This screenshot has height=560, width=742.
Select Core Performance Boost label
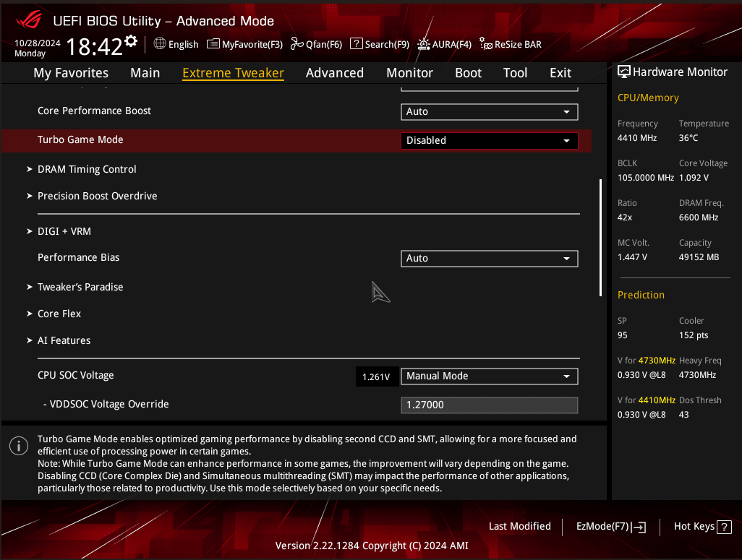click(x=94, y=111)
